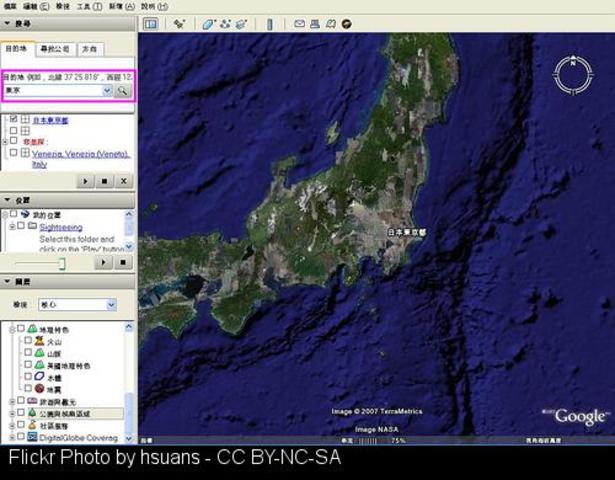Viewport: 615px width, 480px height.
Task: Open the 核心 layer view dropdown
Action: (77, 305)
